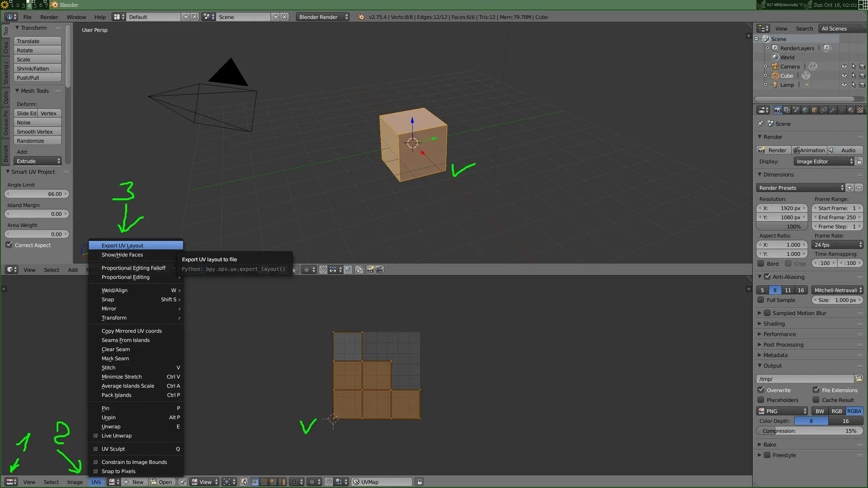Viewport: 868px width, 488px height.
Task: Open the Display Image Editor dropdown
Action: pyautogui.click(x=823, y=161)
